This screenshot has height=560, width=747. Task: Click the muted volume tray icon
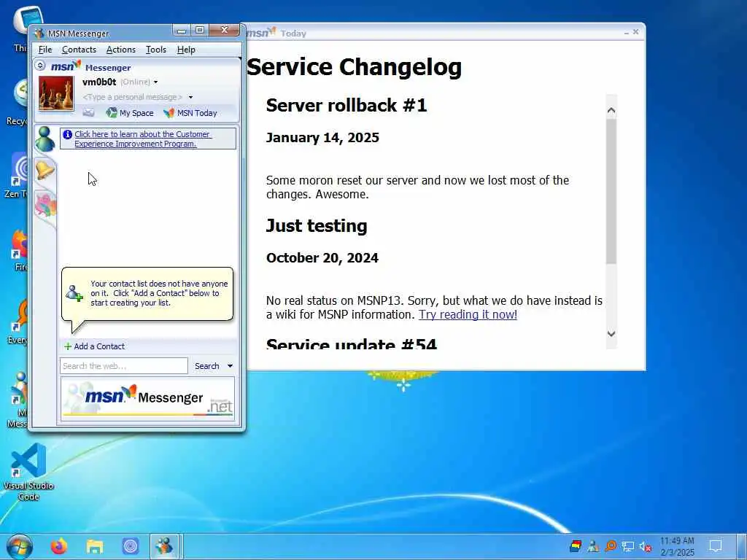click(x=646, y=546)
